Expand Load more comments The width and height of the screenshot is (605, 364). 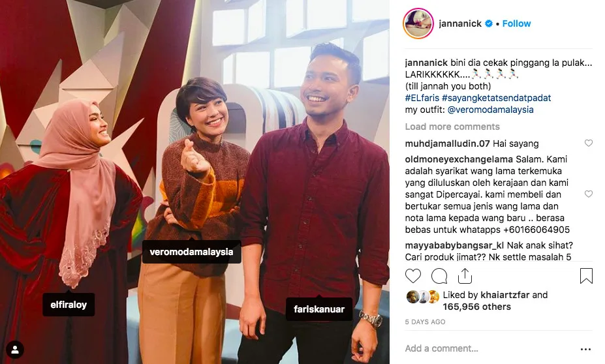tap(452, 127)
